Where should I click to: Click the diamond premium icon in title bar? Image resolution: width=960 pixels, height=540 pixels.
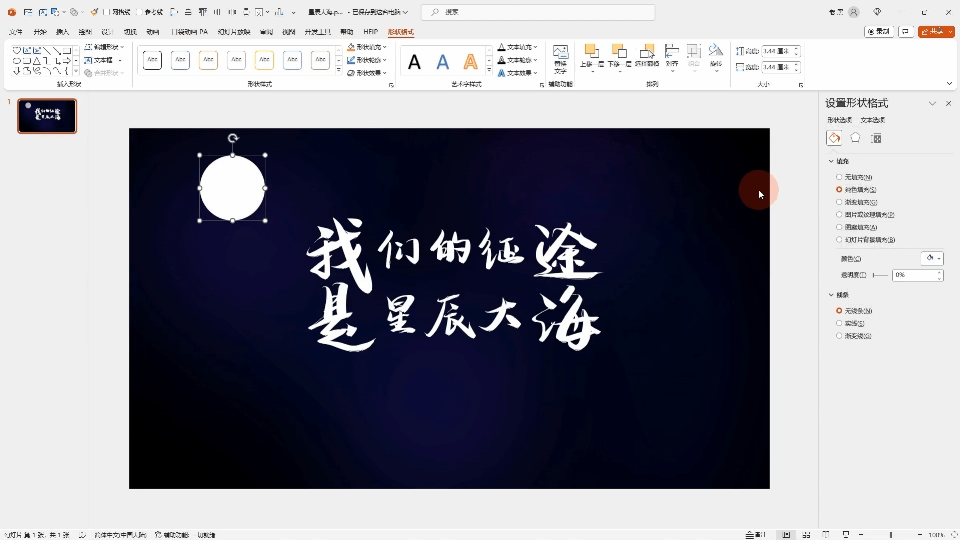pyautogui.click(x=877, y=12)
